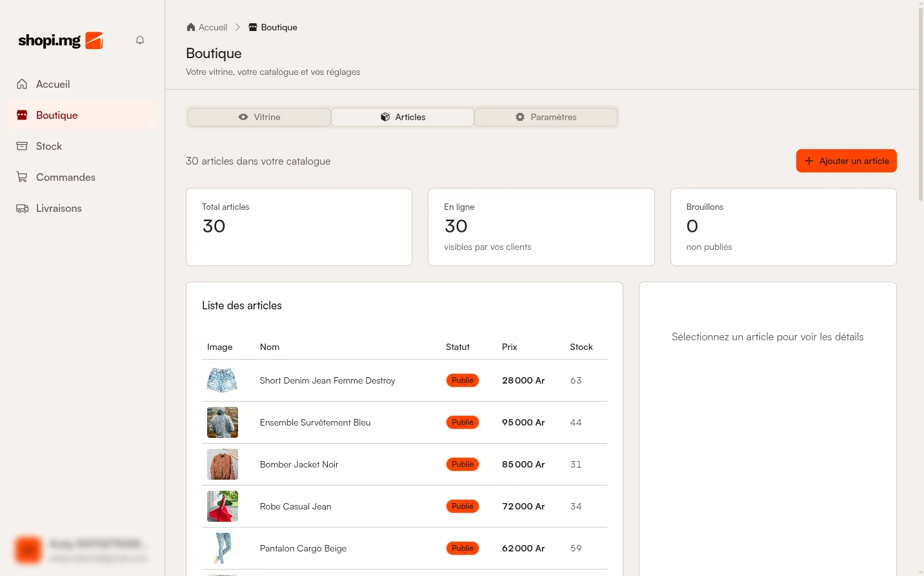Select the Pantalon Cargo Beige article name
The height and width of the screenshot is (576, 924).
click(303, 548)
